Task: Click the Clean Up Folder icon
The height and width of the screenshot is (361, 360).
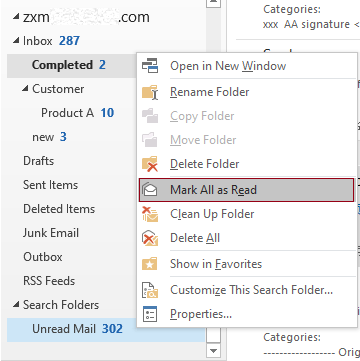Action: [x=150, y=214]
